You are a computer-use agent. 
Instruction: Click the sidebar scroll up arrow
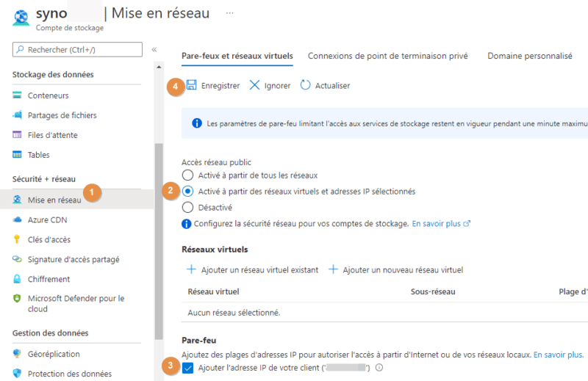tap(159, 67)
